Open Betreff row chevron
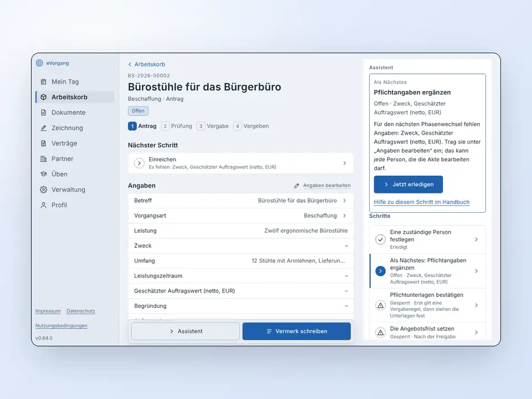This screenshot has height=399, width=532. coord(344,201)
